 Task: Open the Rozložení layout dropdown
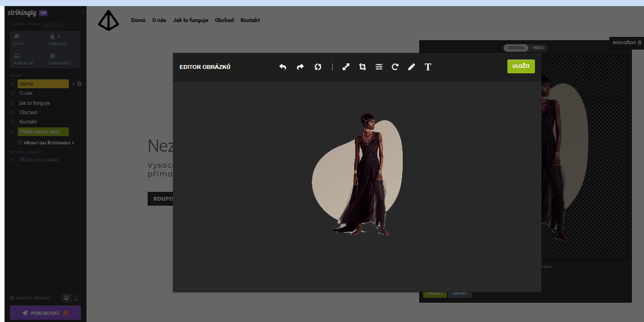point(627,42)
